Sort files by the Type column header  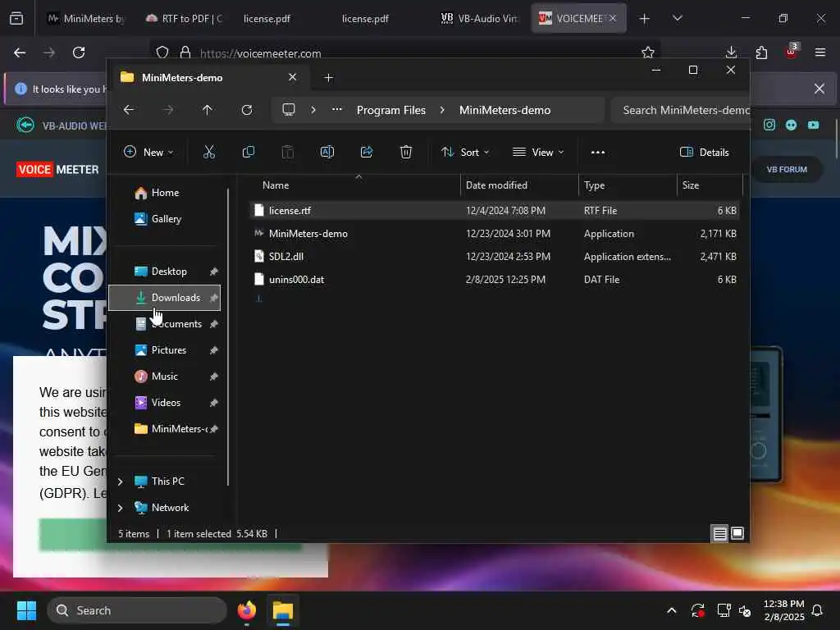tap(627, 185)
